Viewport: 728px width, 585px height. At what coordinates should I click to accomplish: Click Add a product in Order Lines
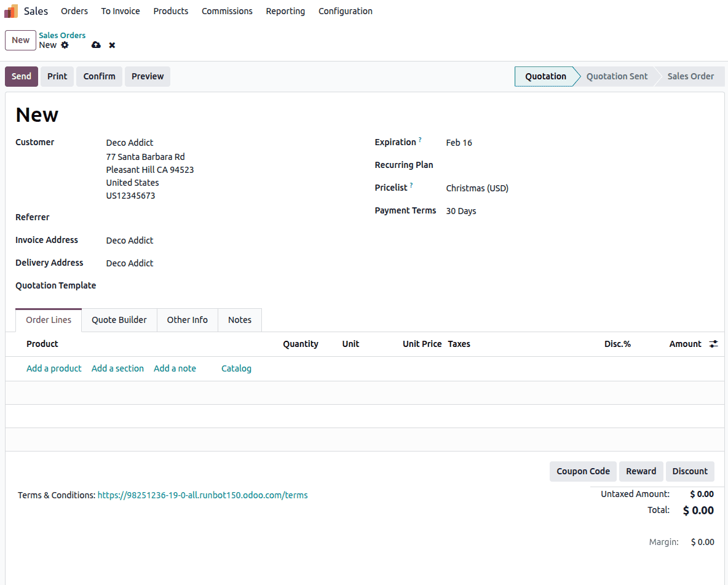(x=53, y=368)
